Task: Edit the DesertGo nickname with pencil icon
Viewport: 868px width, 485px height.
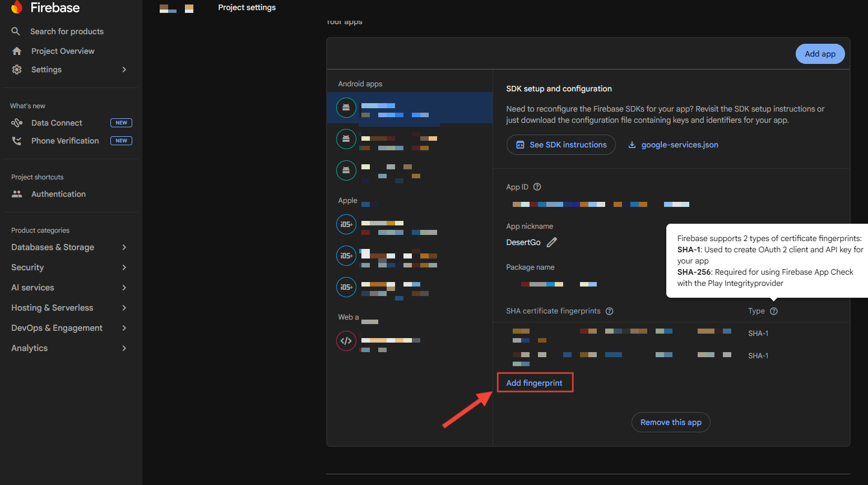Action: pos(552,242)
